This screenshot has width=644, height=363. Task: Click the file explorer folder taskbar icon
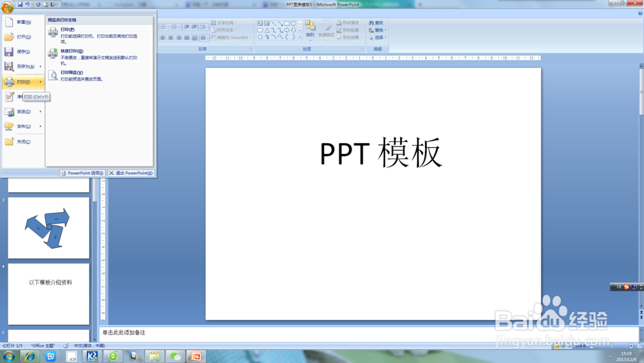pos(155,356)
